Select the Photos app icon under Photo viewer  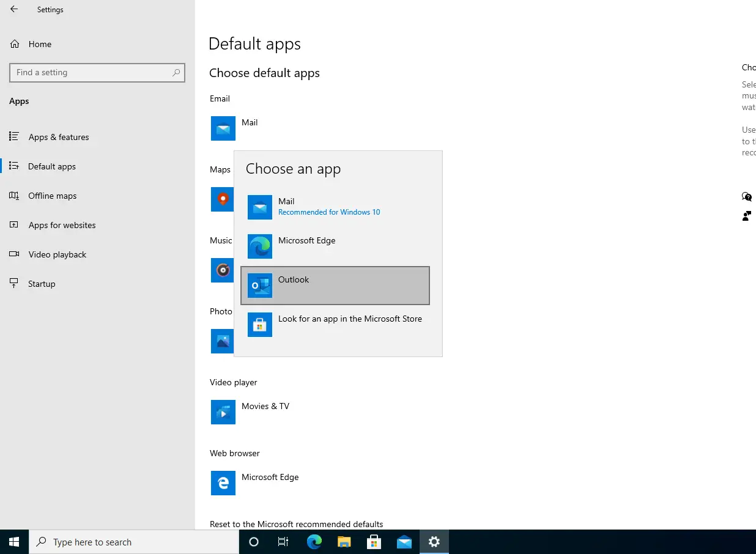tap(222, 341)
